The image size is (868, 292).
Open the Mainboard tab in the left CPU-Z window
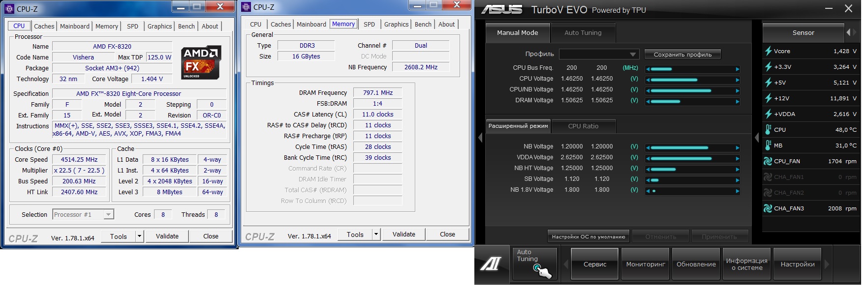click(75, 26)
